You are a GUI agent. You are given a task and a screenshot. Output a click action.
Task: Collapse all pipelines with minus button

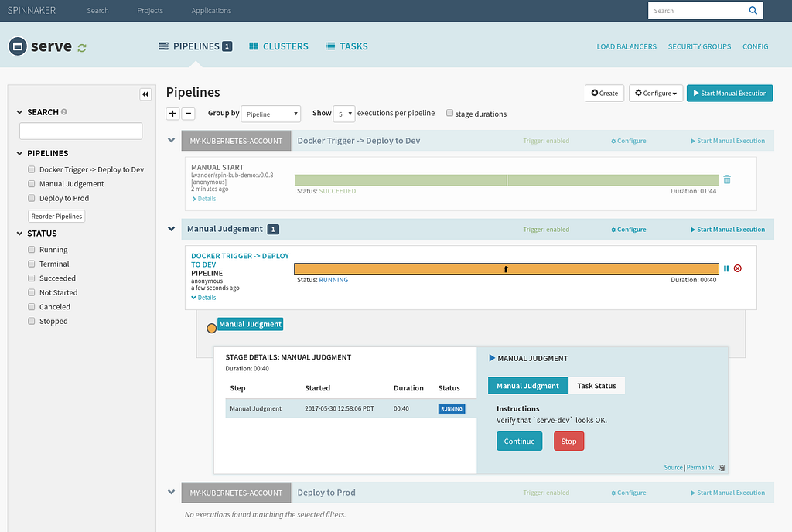[x=188, y=114]
